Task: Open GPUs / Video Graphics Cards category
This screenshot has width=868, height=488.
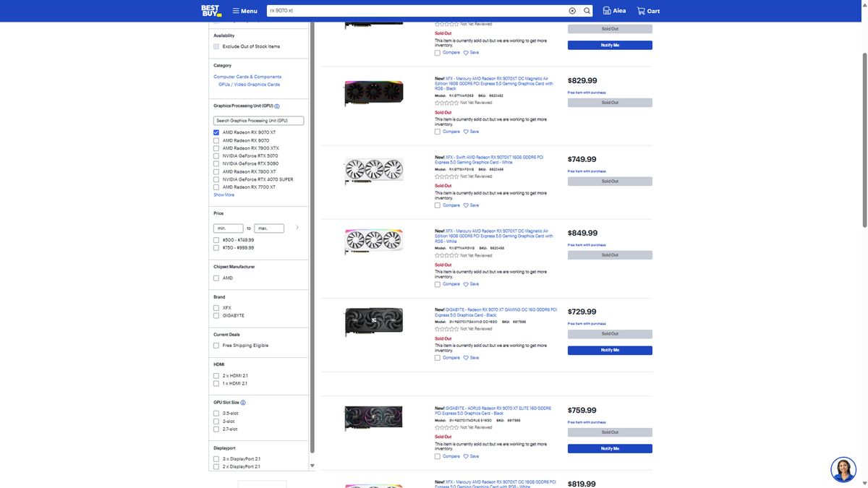Action: [249, 85]
